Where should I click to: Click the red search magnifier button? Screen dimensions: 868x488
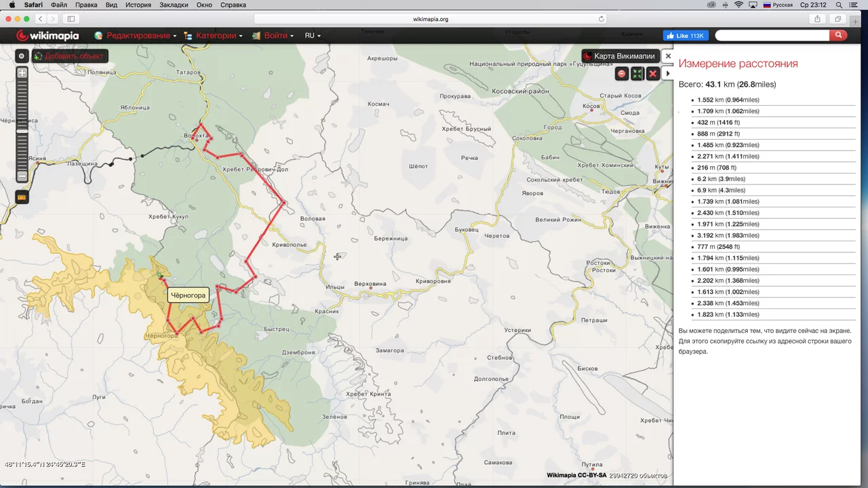coord(839,35)
